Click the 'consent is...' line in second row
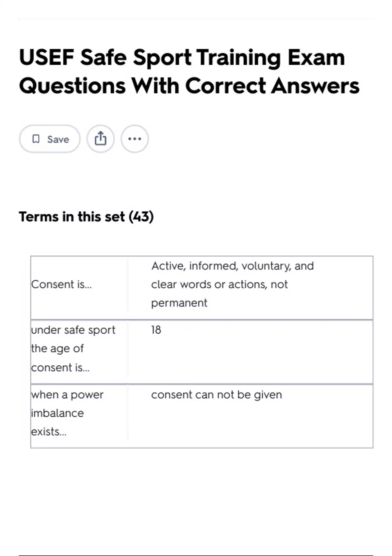The height and width of the screenshot is (556, 392). 60,368
